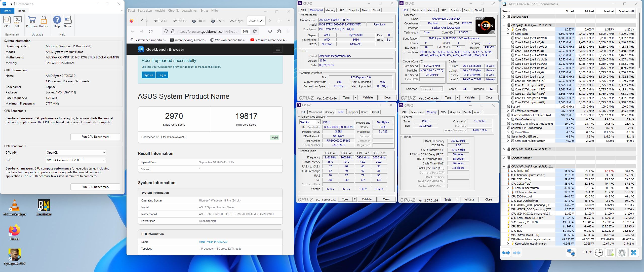Image resolution: width=644 pixels, height=272 pixels.
Task: Bookmark this page with the star icon
Action: [x=255, y=31]
